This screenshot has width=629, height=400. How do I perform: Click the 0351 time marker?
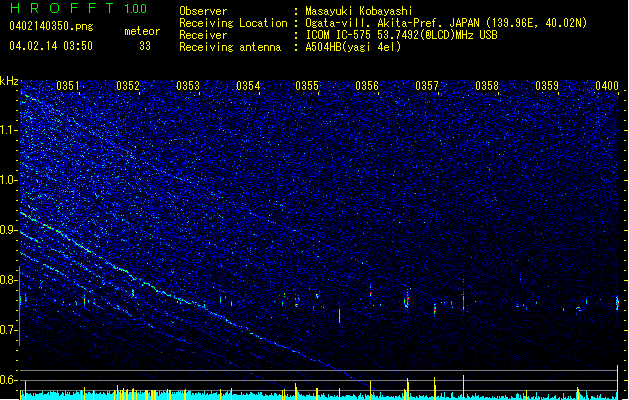click(67, 86)
